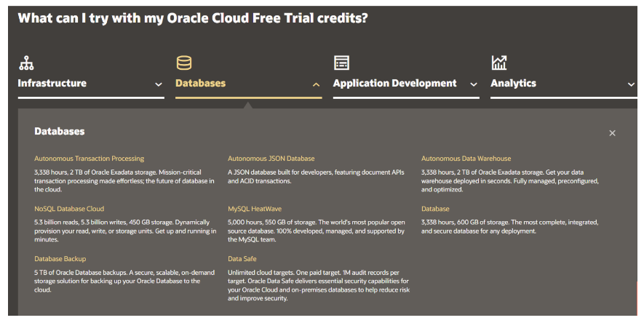This screenshot has width=644, height=323.
Task: Click description starting '5.3 billion reads'
Action: [125, 231]
